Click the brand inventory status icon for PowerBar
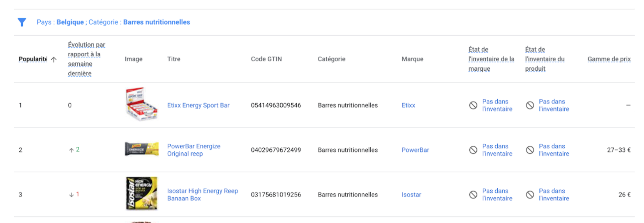 [x=473, y=150]
